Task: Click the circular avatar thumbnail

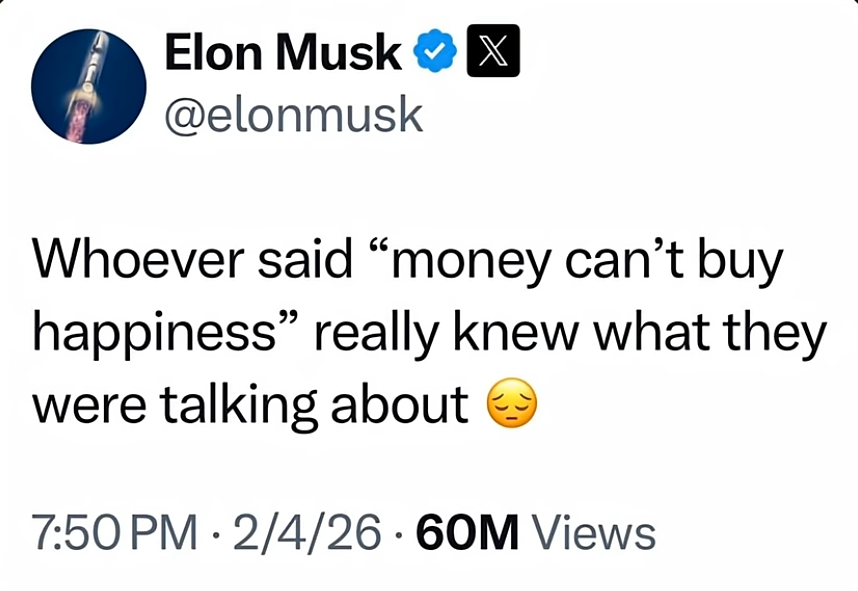Action: (x=88, y=87)
